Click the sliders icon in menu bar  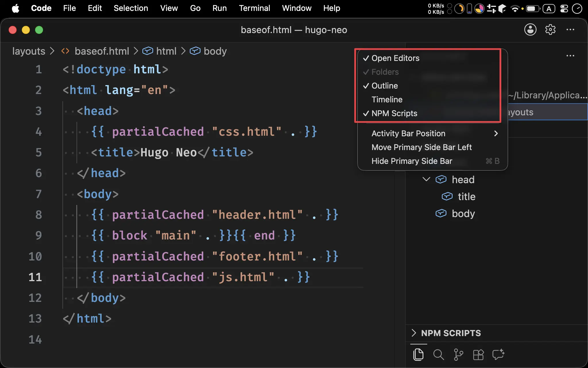point(491,9)
